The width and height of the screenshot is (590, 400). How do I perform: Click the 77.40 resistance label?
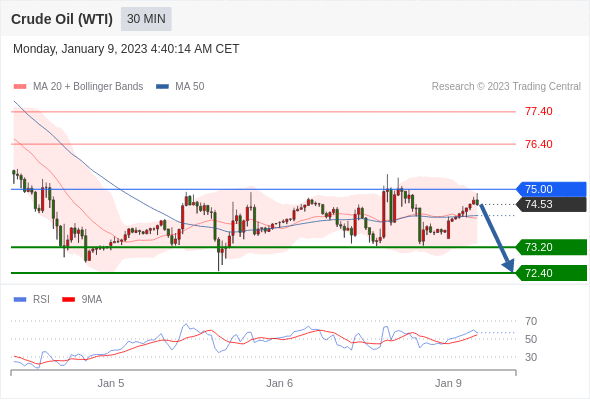tap(538, 111)
